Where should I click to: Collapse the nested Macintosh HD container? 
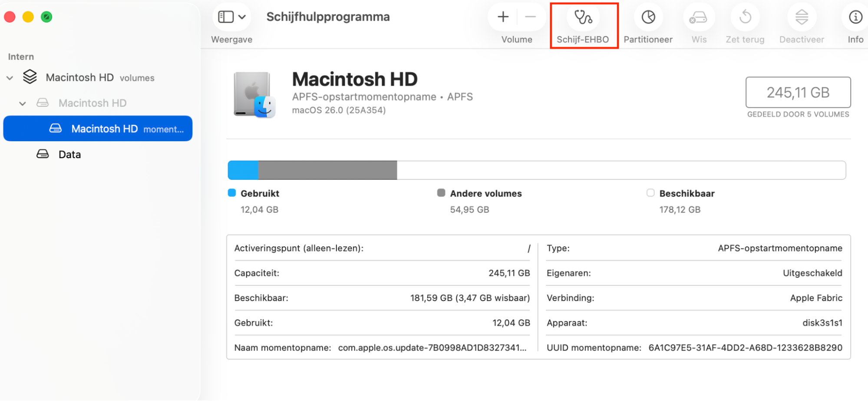(23, 103)
